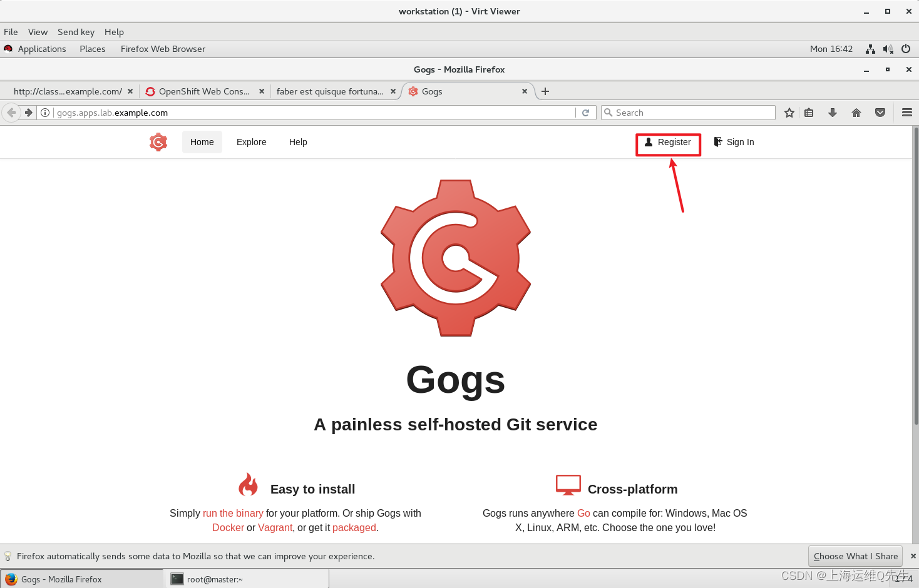Click the page vertical scrollbar
The image size is (919, 588).
916,275
